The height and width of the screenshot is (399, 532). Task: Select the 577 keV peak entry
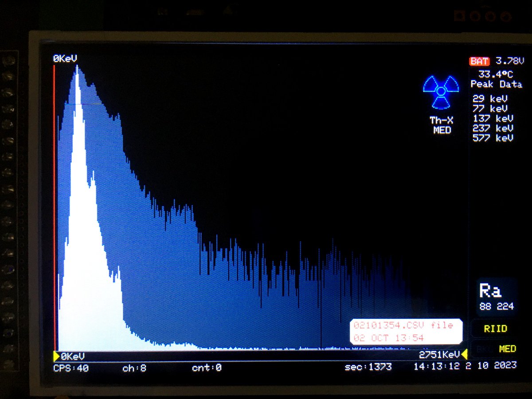493,138
